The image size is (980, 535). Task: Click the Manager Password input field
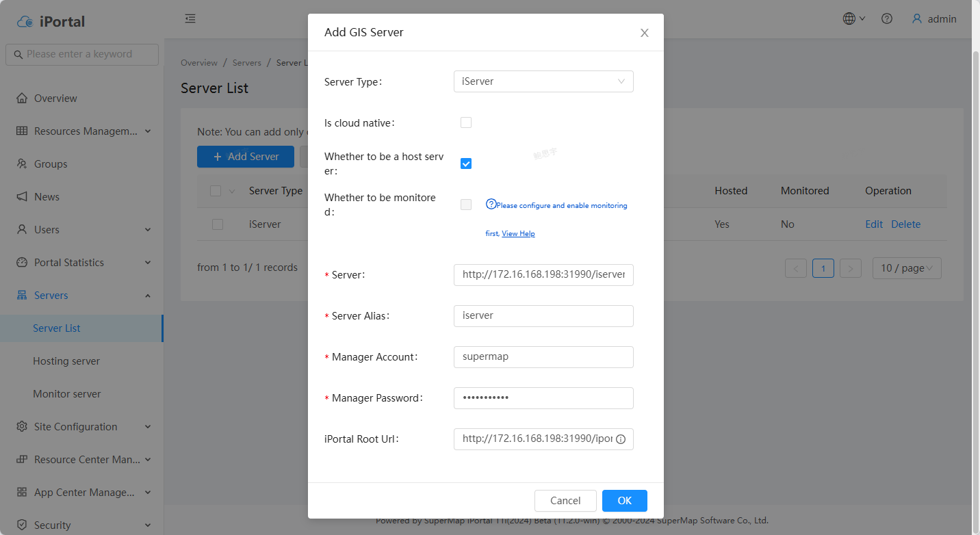543,398
